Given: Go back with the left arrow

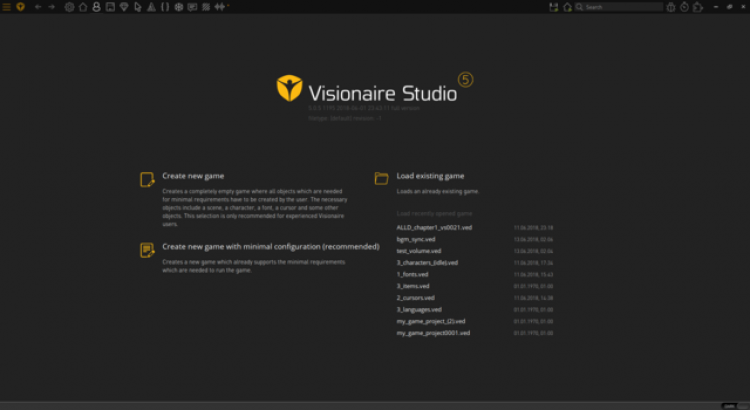Looking at the screenshot, I should (38, 7).
